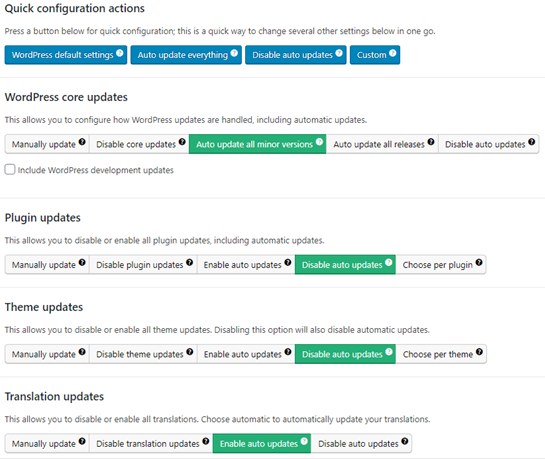
Task: Select Manually update for WordPress core
Action: pos(47,144)
